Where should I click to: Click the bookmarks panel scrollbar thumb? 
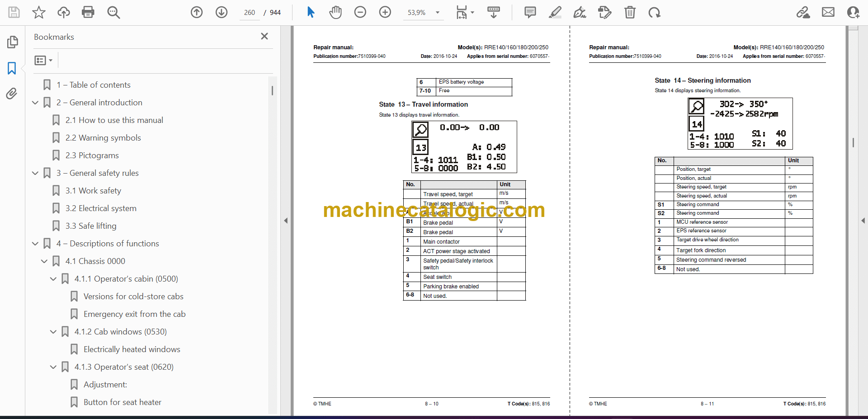coord(272,90)
